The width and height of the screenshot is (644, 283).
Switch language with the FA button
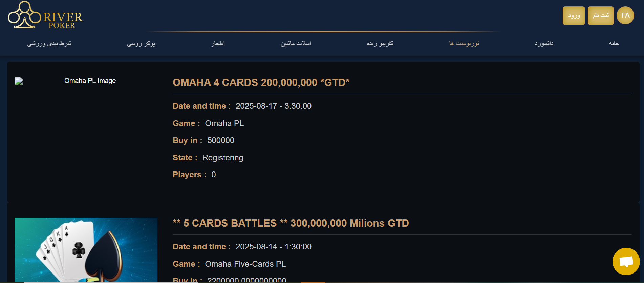(x=625, y=16)
